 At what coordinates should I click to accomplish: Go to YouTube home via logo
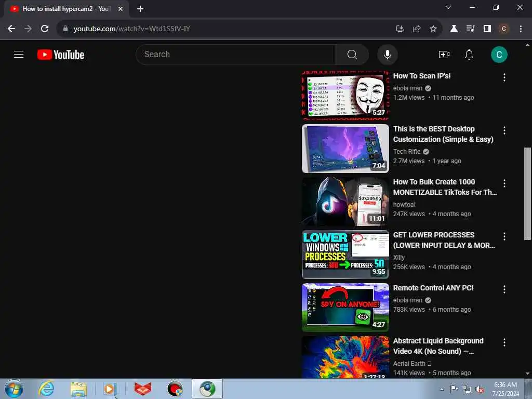tap(61, 55)
